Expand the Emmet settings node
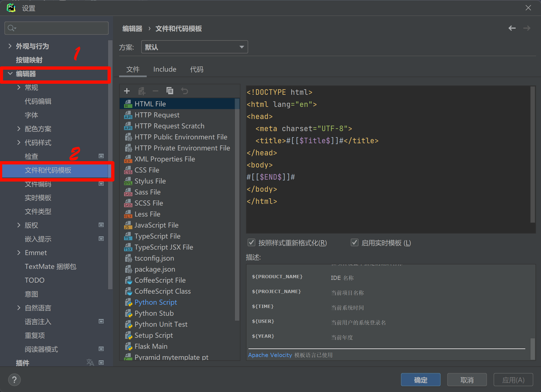Viewport: 541px width, 392px height. (x=19, y=253)
